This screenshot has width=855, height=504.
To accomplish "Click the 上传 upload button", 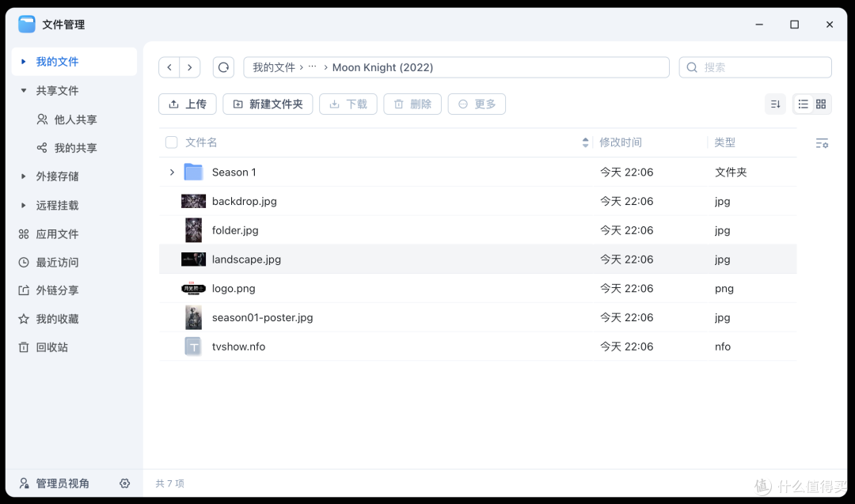I will click(x=188, y=104).
